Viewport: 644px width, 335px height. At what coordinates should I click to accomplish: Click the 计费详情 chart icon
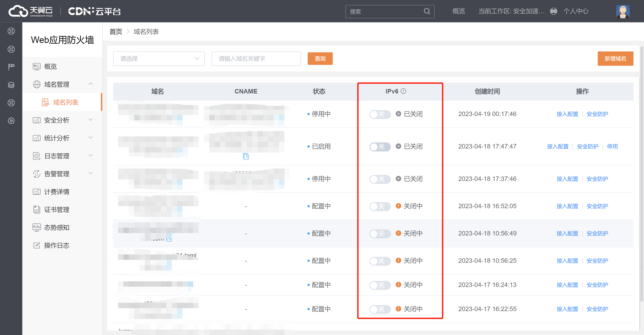(x=36, y=192)
